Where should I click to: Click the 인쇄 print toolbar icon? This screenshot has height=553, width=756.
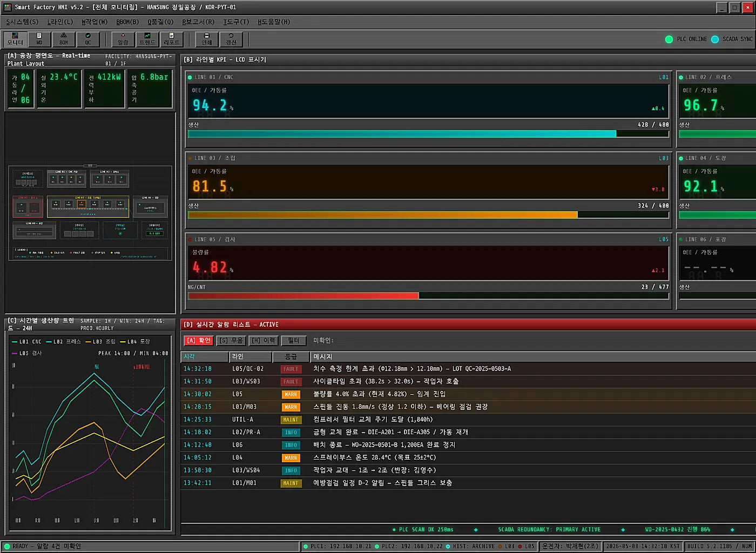coord(207,39)
